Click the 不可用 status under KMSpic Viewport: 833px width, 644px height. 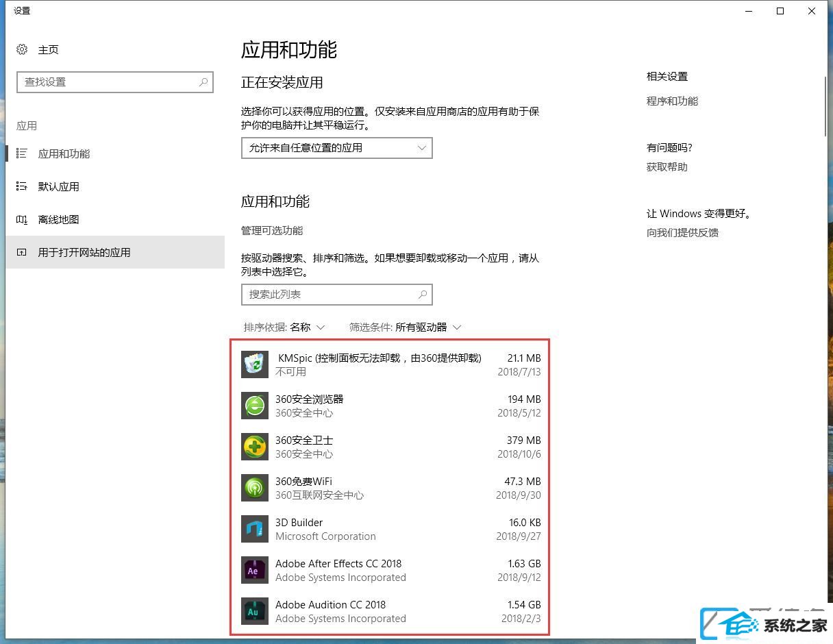click(x=290, y=372)
